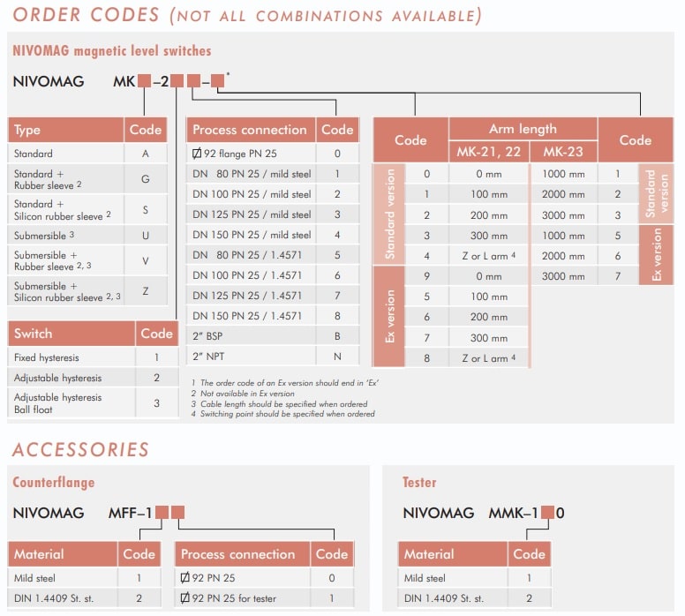Click 'DN 100 PN 25 / 1.4571' row
Image resolution: width=685 pixels, height=616 pixels.
pos(273,275)
